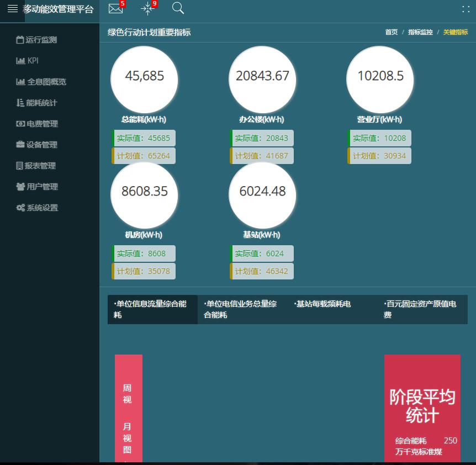Click the 关键指标 breadcrumb

(456, 32)
